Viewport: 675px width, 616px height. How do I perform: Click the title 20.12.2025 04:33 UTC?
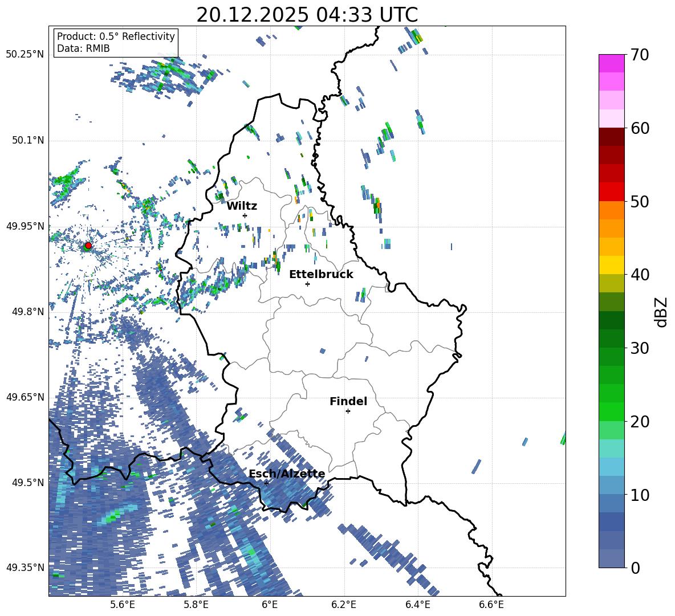point(307,15)
